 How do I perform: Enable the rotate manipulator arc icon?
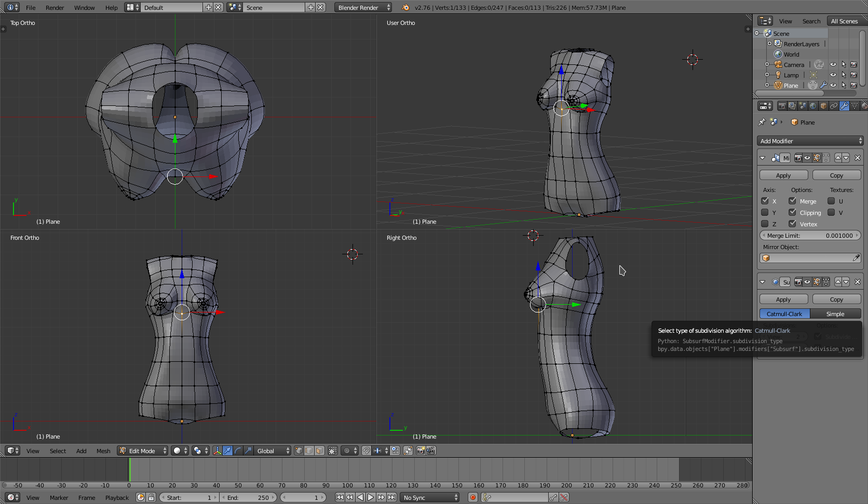pyautogui.click(x=238, y=451)
